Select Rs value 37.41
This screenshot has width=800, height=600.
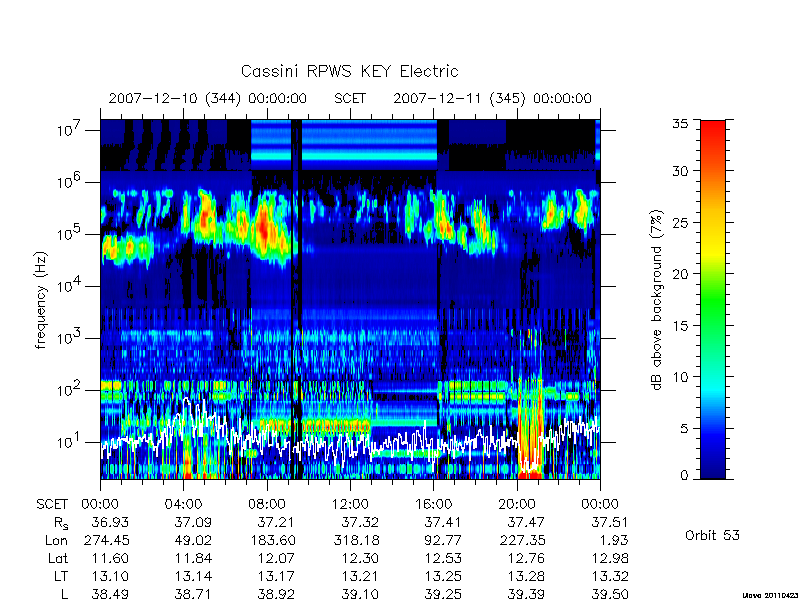442,522
